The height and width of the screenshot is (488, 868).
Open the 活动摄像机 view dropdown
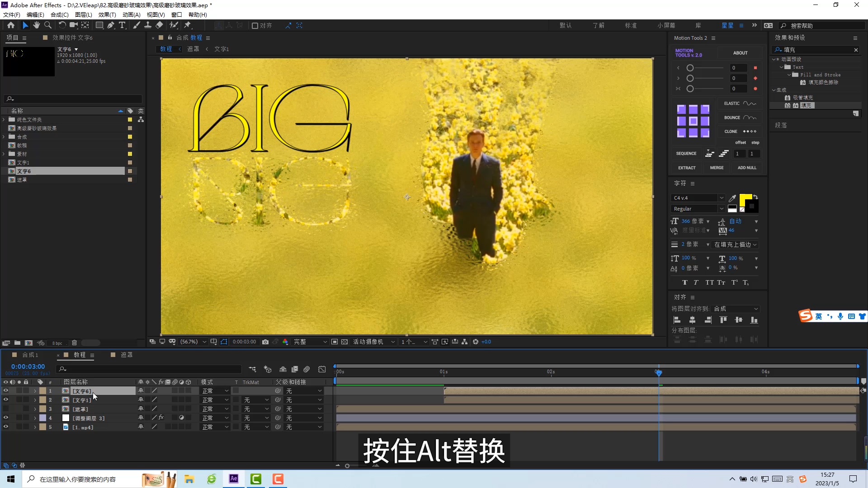(374, 342)
